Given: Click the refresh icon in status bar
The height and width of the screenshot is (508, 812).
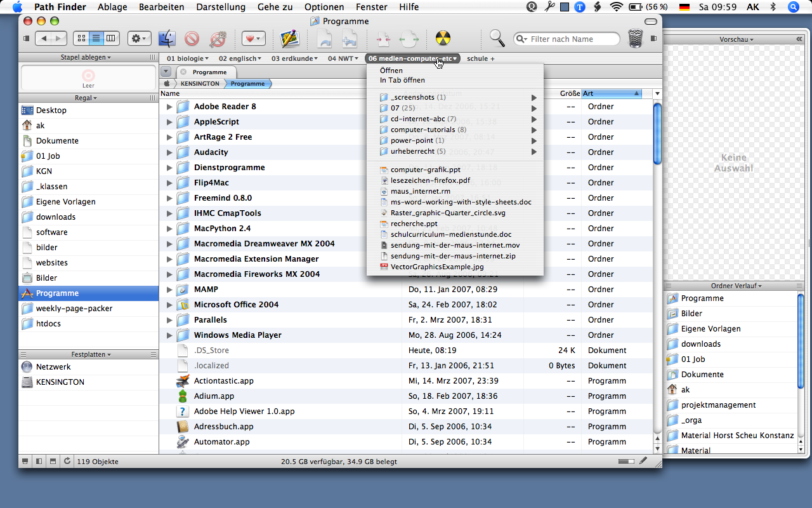Looking at the screenshot, I should point(67,461).
